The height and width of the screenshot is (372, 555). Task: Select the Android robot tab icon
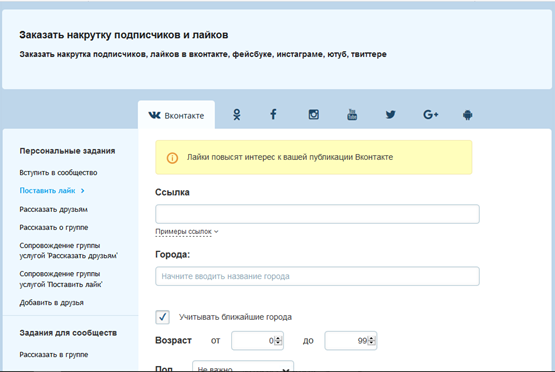(x=468, y=115)
